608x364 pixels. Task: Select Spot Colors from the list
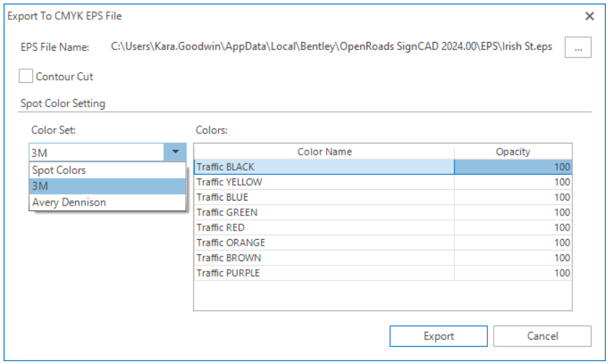(59, 171)
